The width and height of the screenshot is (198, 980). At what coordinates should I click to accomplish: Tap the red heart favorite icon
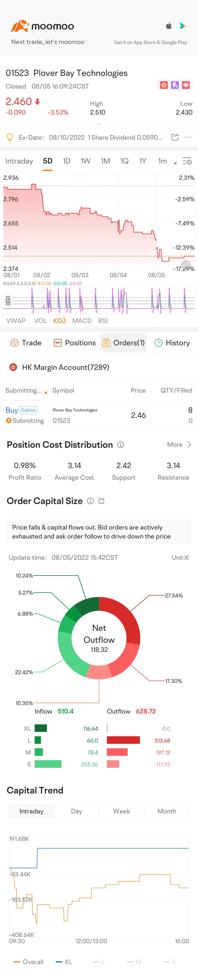(x=186, y=85)
